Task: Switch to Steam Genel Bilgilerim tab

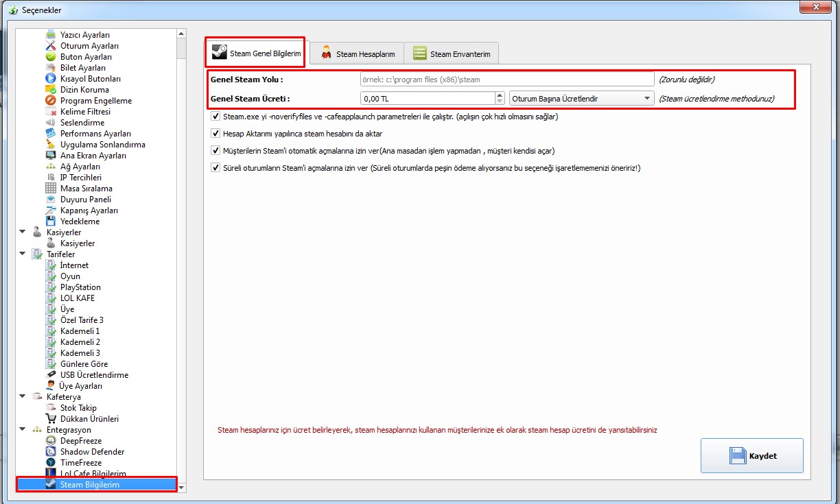Action: click(x=257, y=52)
